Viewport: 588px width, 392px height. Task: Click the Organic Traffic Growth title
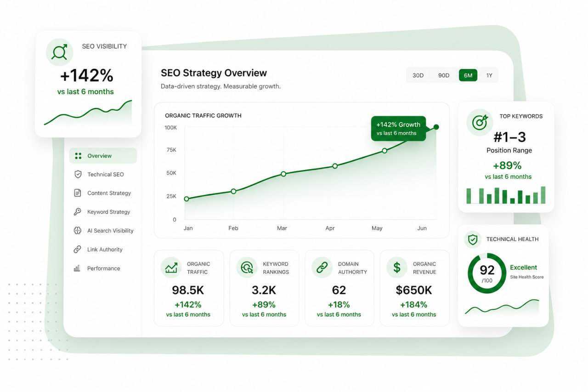(x=203, y=115)
